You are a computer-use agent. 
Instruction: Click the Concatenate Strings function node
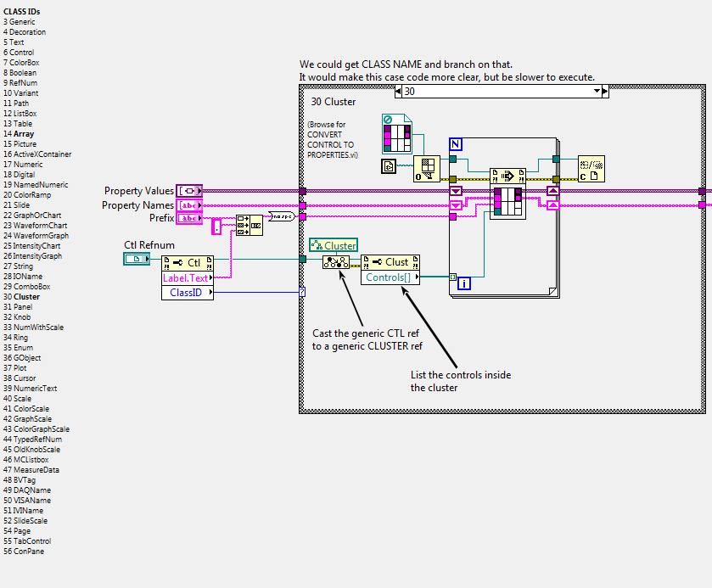click(x=249, y=225)
